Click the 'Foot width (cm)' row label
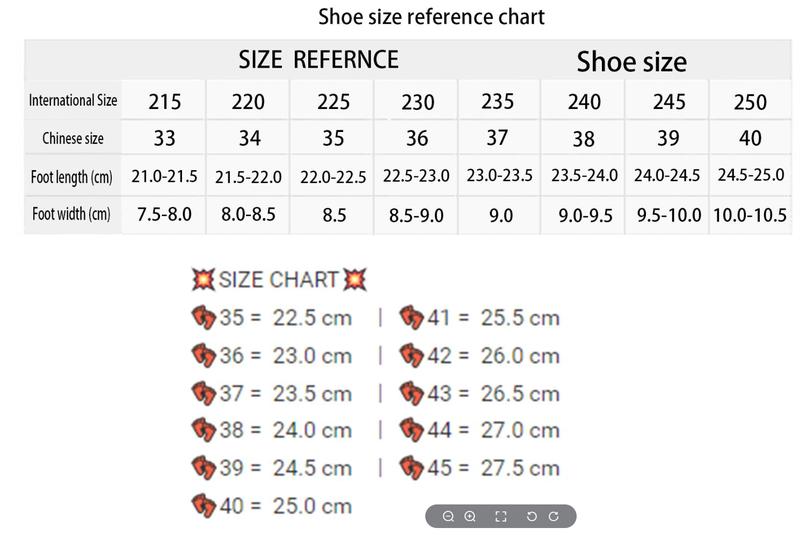The height and width of the screenshot is (535, 800). point(71,214)
